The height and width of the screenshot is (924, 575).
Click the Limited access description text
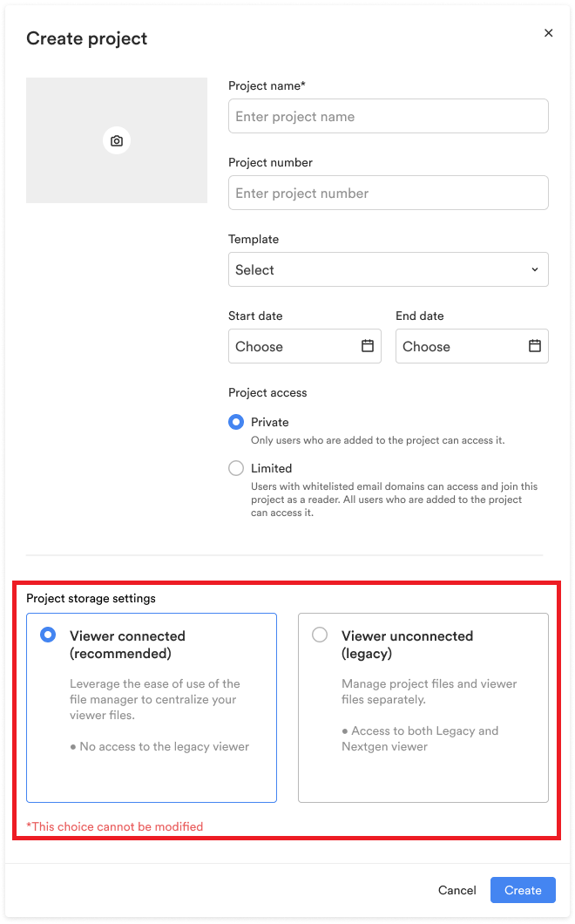pos(394,499)
